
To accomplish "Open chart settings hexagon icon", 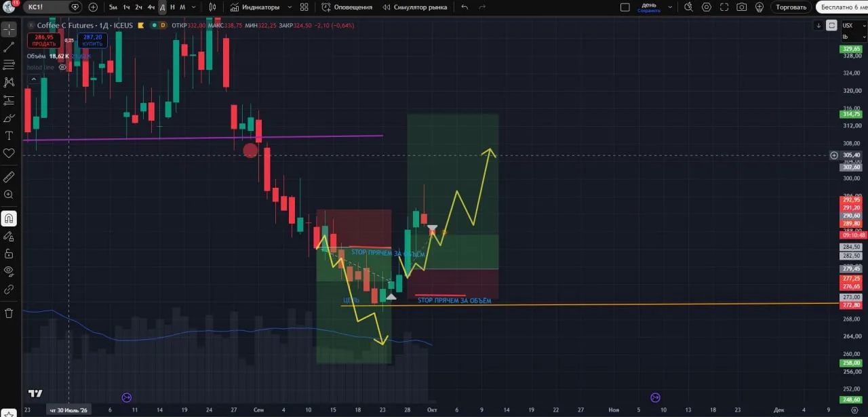I will tap(707, 7).
